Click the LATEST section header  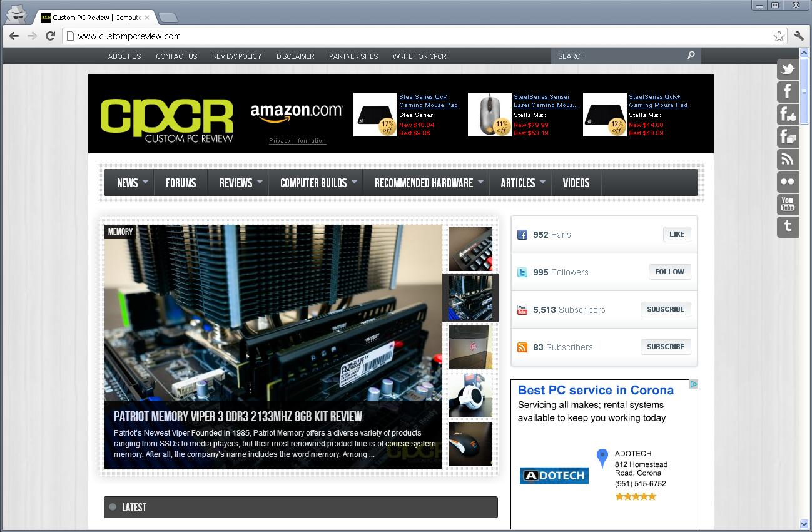(301, 508)
